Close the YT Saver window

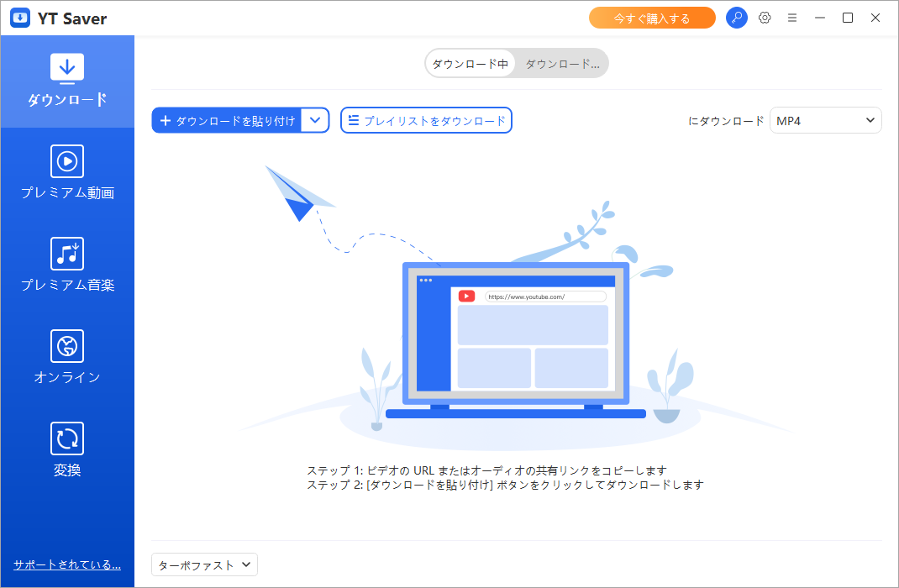pos(875,18)
